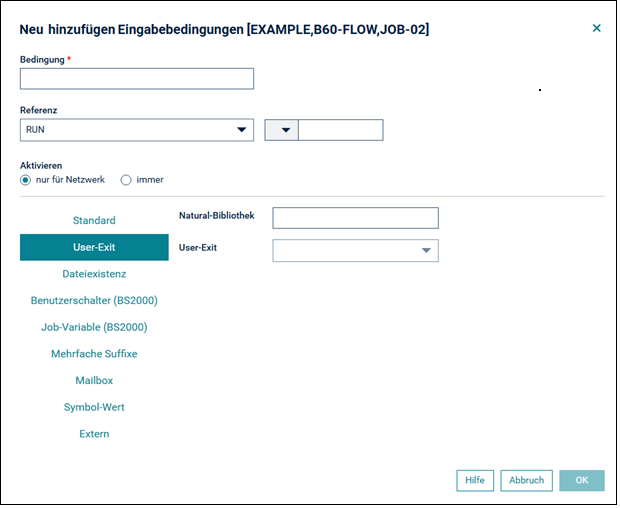This screenshot has height=508, width=620.
Task: Select the User-Exit tab
Action: (94, 247)
